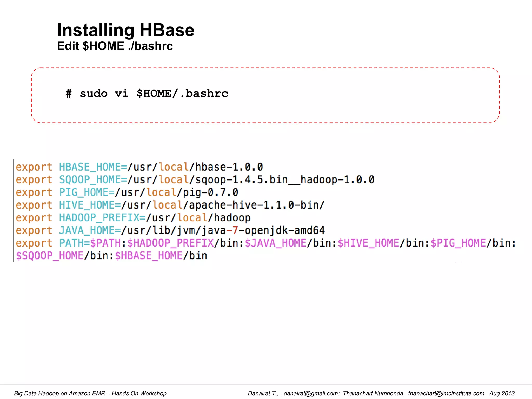The image size is (532, 399).
Task: Click the PIG_HOME export line
Action: (x=127, y=192)
